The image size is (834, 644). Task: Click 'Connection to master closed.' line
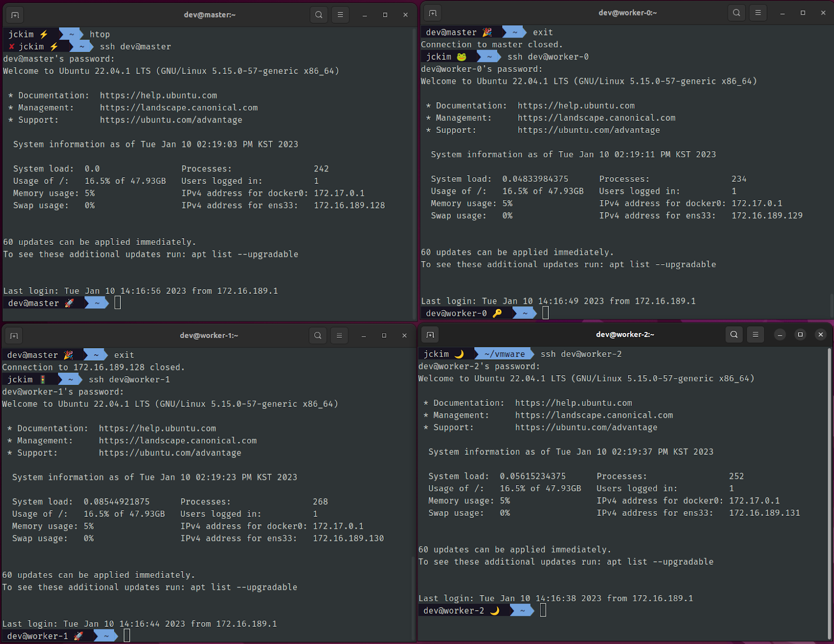[492, 45]
